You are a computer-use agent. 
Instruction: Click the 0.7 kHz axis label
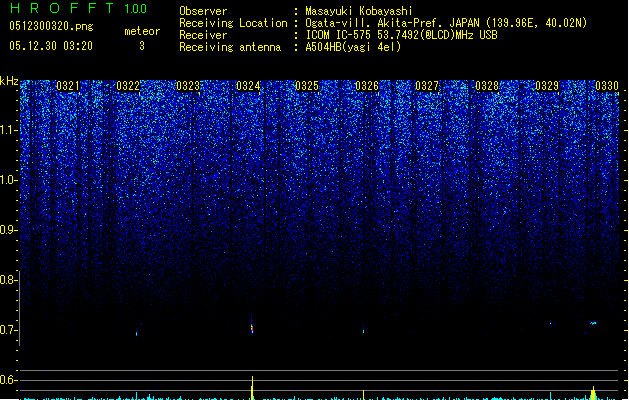tap(8, 330)
